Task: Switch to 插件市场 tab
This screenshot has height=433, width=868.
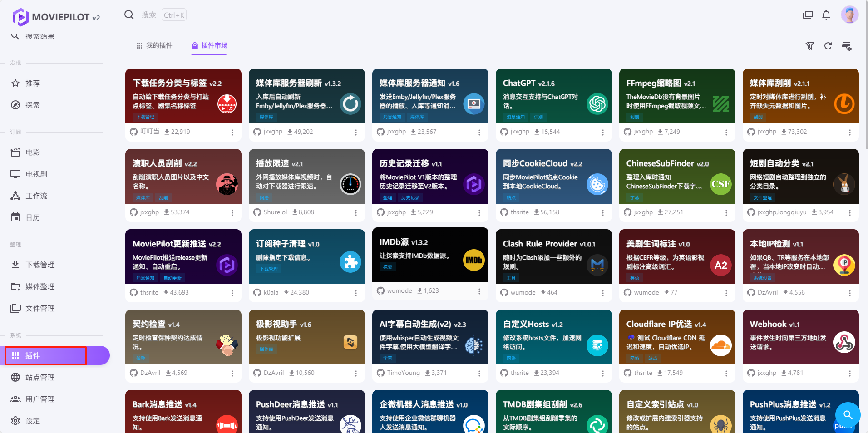Action: point(209,45)
